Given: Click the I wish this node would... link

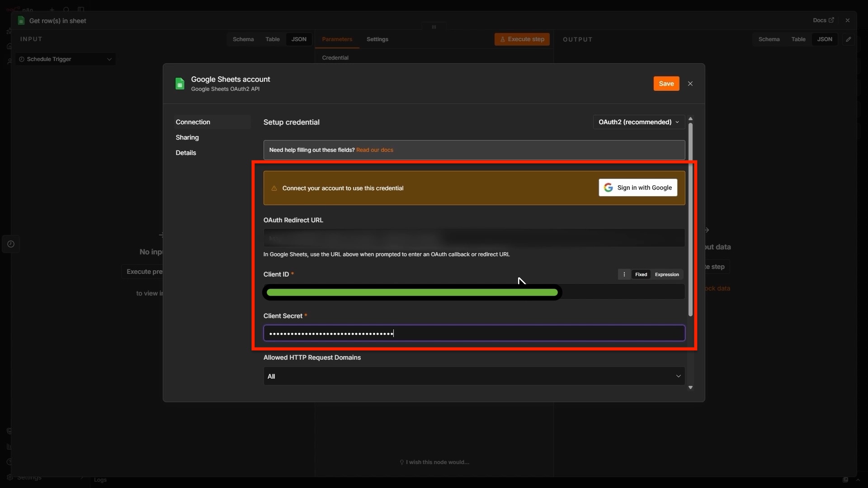Looking at the screenshot, I should (434, 462).
